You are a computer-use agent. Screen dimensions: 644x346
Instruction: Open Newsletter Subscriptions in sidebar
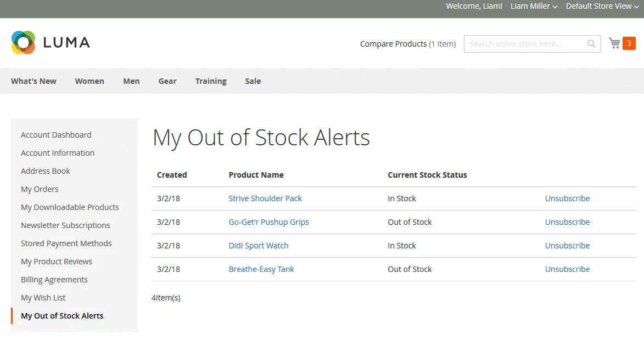[65, 225]
